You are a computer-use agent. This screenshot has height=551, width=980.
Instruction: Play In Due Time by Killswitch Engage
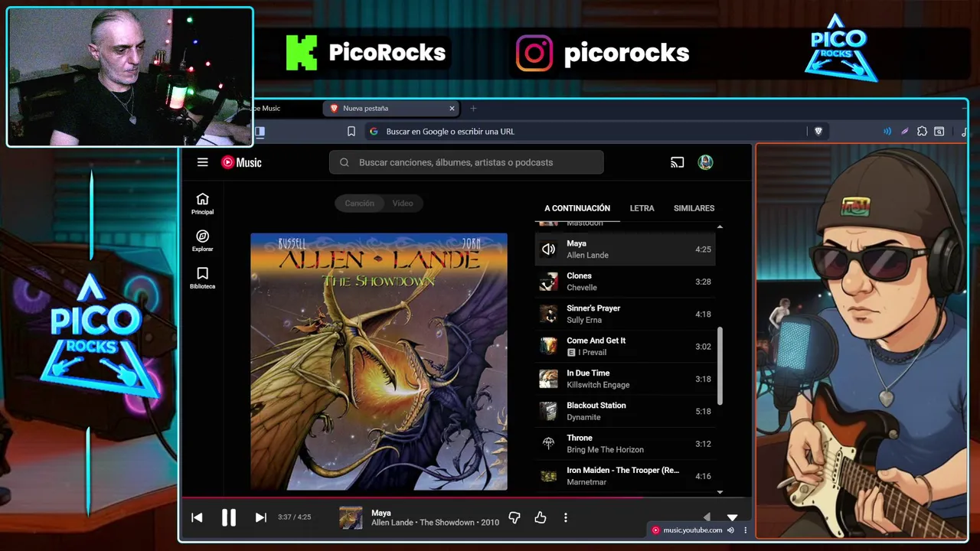(x=625, y=379)
